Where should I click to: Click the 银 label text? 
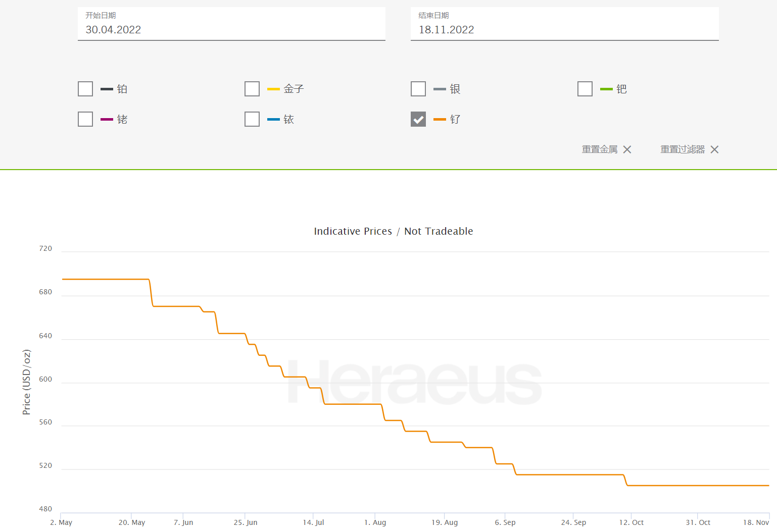455,89
